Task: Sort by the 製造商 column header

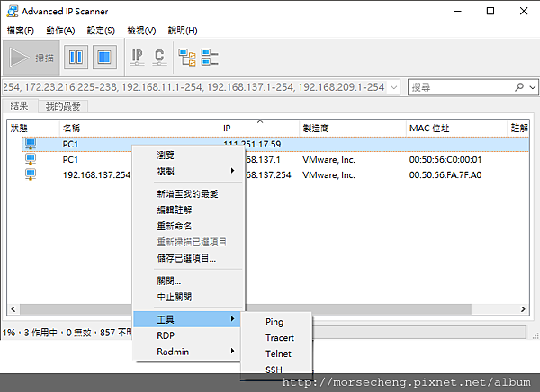Action: 353,129
